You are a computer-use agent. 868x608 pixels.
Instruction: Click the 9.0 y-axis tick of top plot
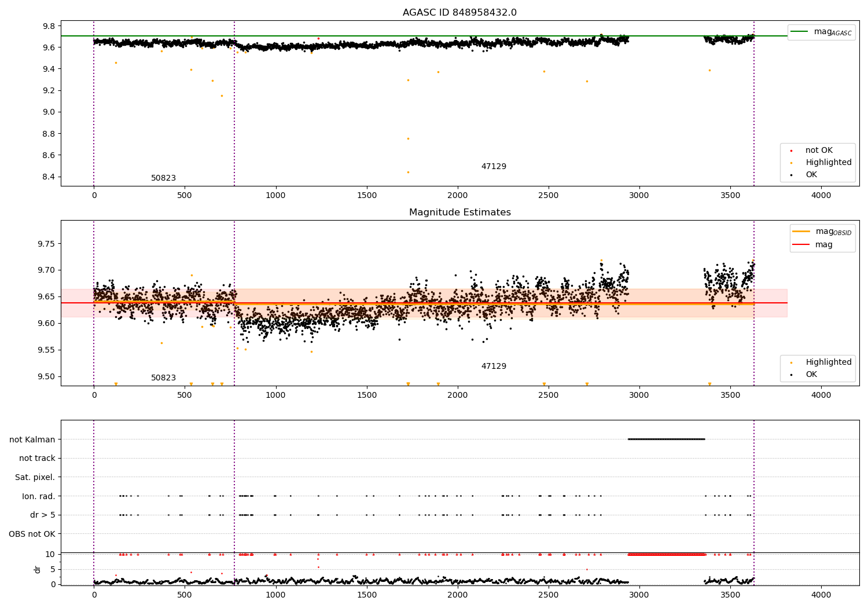click(x=49, y=112)
